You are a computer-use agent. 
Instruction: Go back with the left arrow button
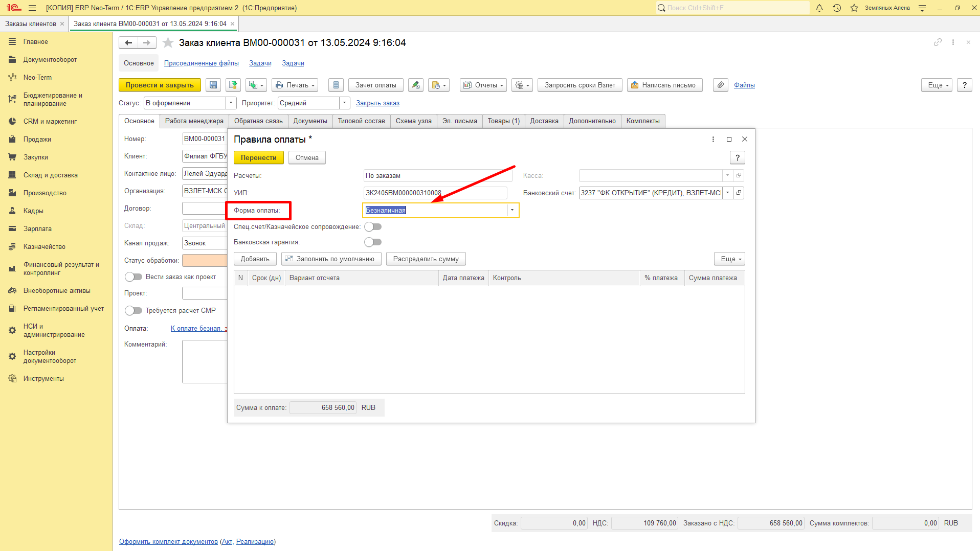(x=128, y=43)
